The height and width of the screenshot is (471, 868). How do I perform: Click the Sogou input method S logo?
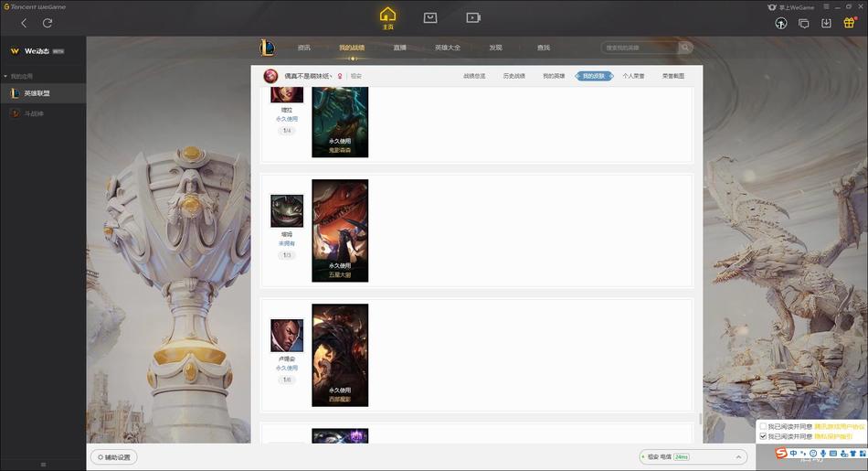[781, 454]
